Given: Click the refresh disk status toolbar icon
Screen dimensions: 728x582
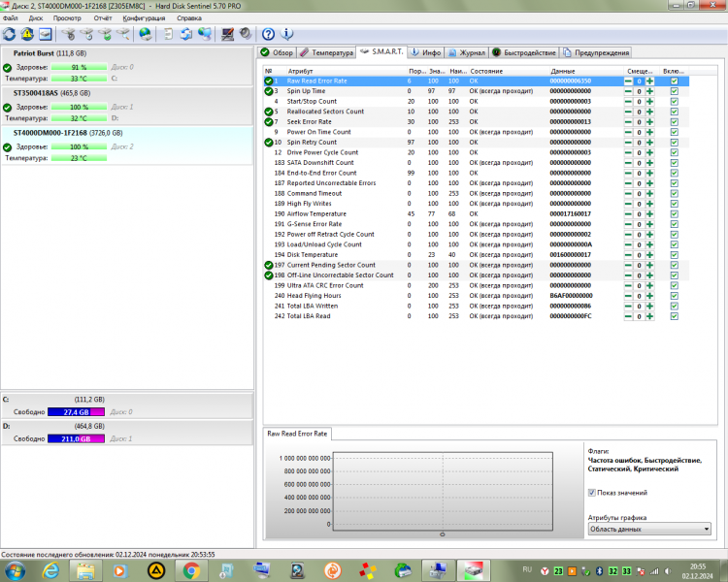Looking at the screenshot, I should click(x=10, y=34).
